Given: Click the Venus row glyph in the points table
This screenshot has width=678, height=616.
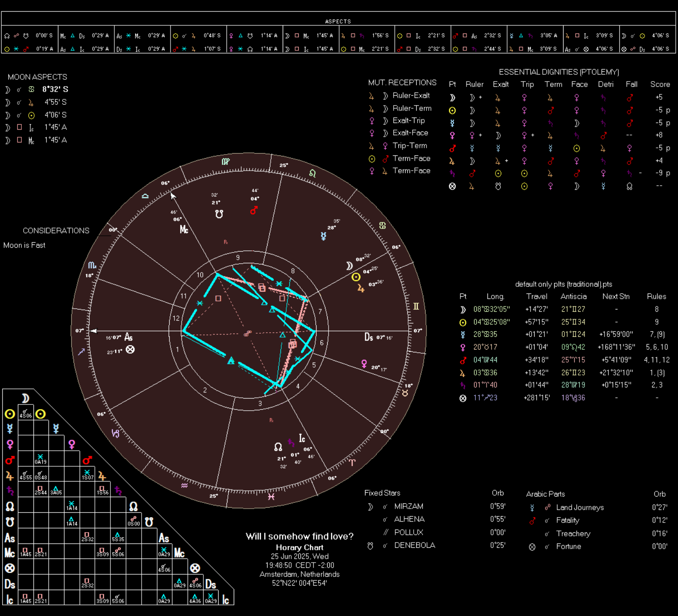Looking at the screenshot, I should point(463,347).
